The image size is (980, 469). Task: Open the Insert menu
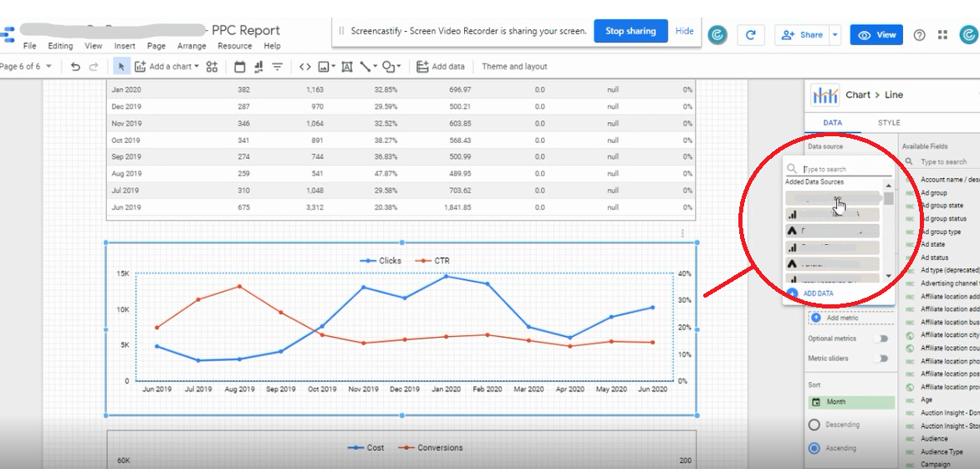tap(125, 46)
